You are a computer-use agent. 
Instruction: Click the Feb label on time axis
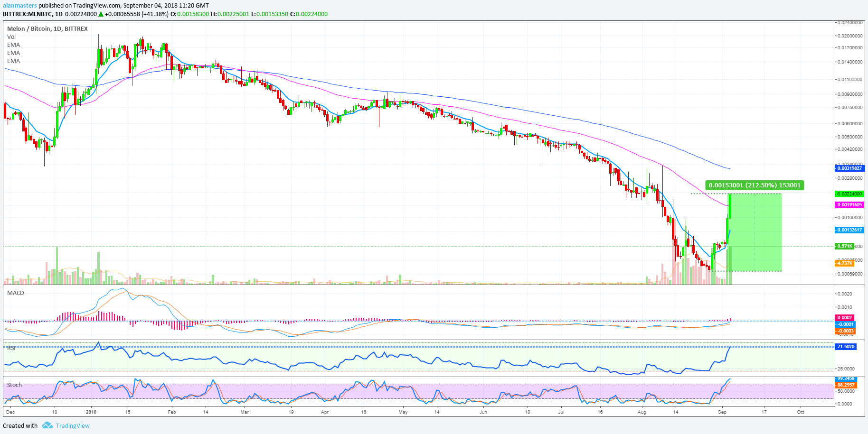pos(172,412)
